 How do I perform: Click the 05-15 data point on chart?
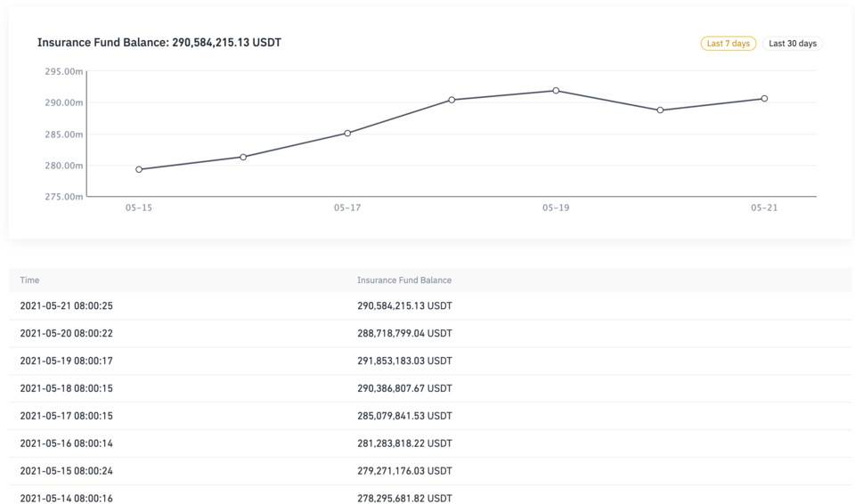pyautogui.click(x=139, y=169)
